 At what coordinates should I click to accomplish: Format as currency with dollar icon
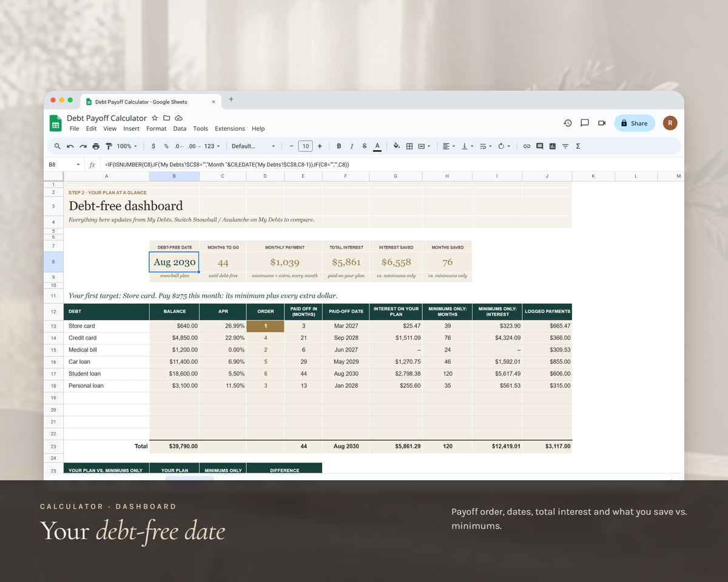(153, 146)
